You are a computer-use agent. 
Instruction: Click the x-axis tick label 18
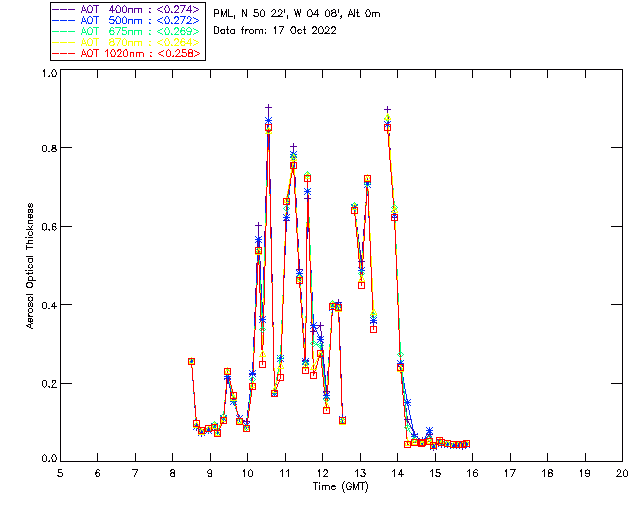(547, 473)
